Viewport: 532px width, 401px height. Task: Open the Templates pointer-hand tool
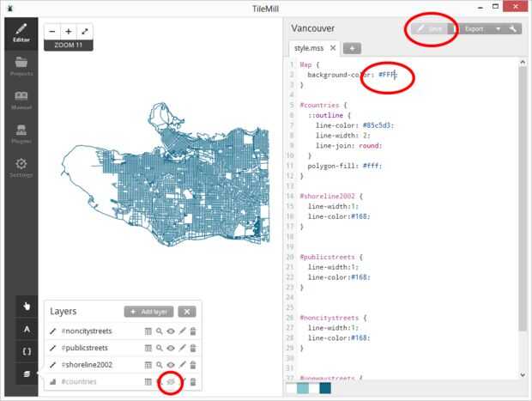27,307
